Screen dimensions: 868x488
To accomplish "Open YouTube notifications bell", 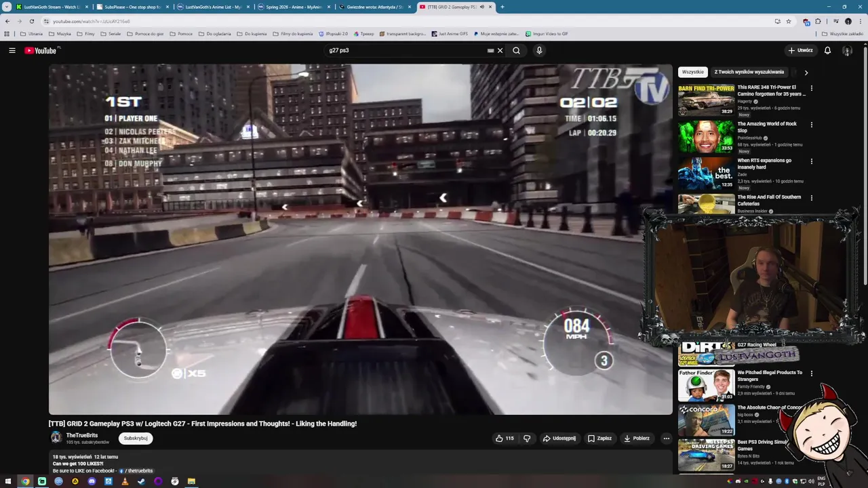I will click(x=827, y=50).
